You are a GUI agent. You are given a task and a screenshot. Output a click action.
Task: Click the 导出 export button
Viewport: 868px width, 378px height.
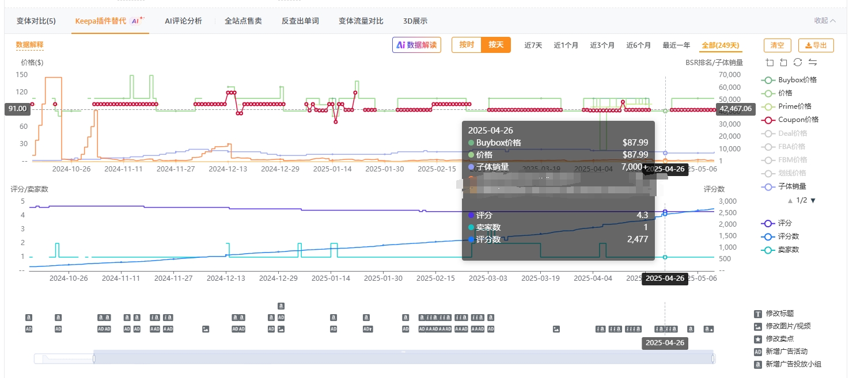(816, 45)
